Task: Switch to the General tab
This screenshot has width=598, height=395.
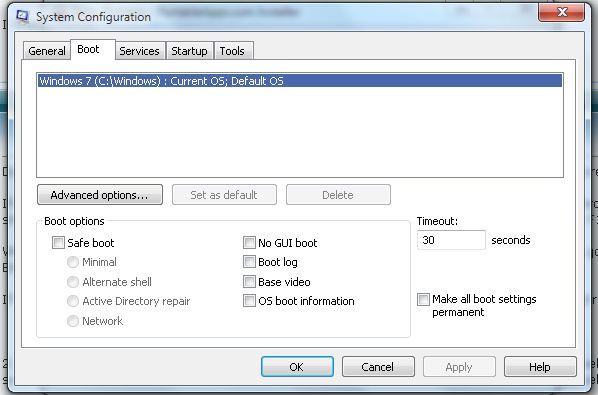Action: coord(47,51)
